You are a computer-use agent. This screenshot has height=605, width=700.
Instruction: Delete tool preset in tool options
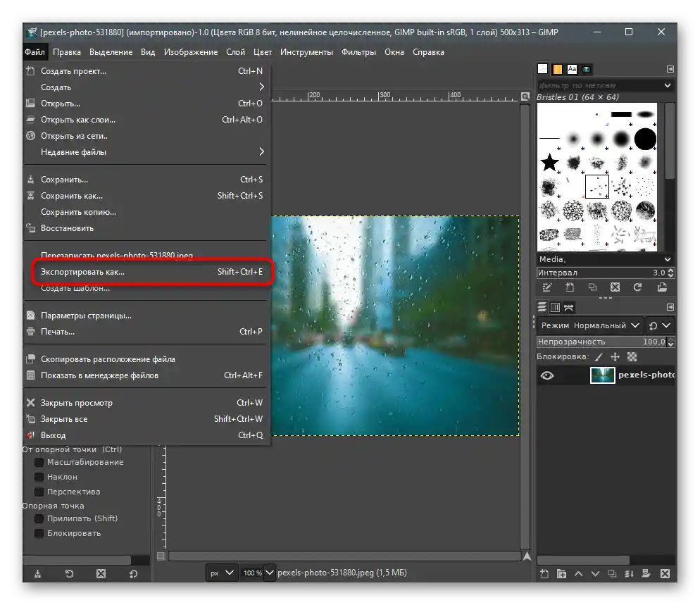101,574
